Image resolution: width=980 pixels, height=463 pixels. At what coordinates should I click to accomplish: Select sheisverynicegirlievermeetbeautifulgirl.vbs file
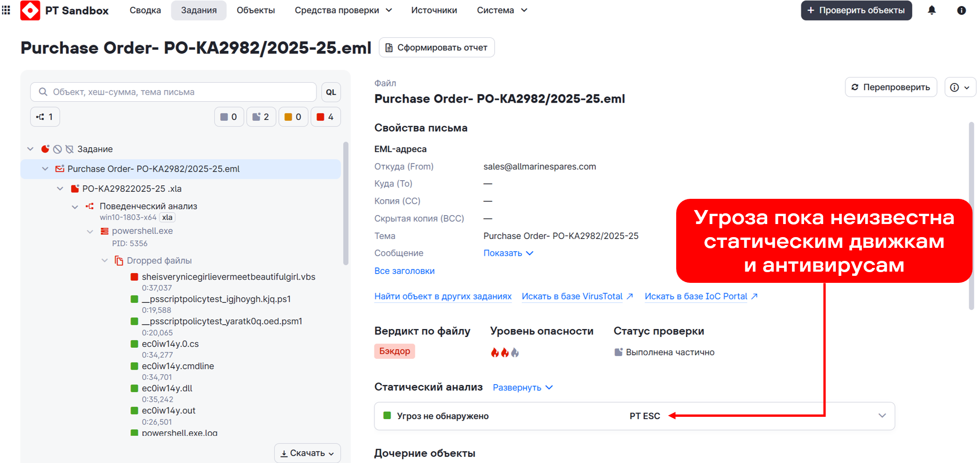click(229, 277)
